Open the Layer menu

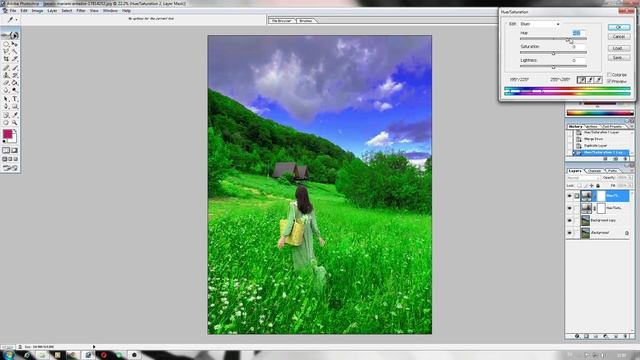(x=52, y=11)
